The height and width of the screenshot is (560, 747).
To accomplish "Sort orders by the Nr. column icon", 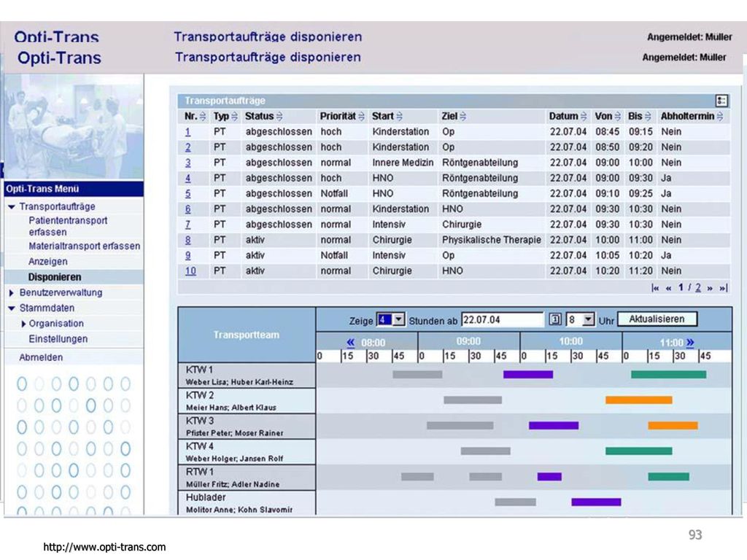I will point(203,116).
